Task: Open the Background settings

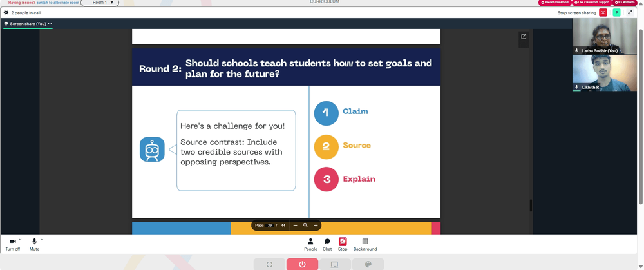Action: pyautogui.click(x=365, y=244)
